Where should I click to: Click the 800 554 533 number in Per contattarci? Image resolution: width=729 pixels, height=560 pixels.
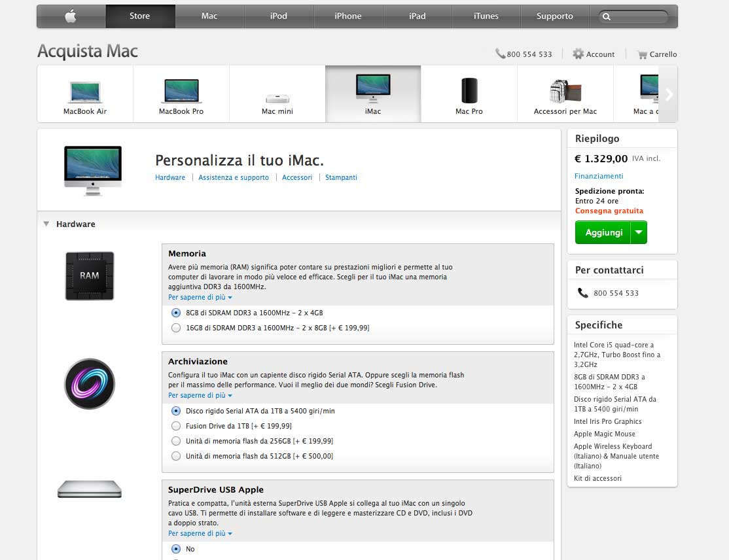[616, 293]
